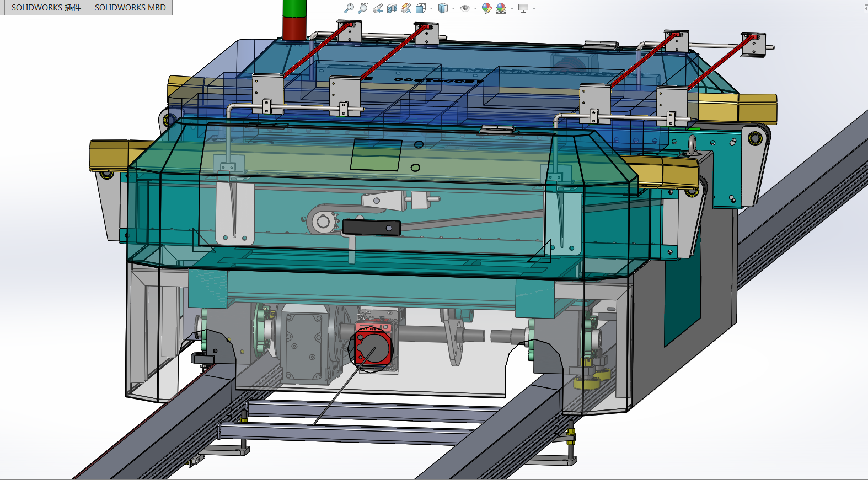Expand the Hide/Show Items dropdown arrow
The width and height of the screenshot is (868, 480).
click(x=475, y=8)
